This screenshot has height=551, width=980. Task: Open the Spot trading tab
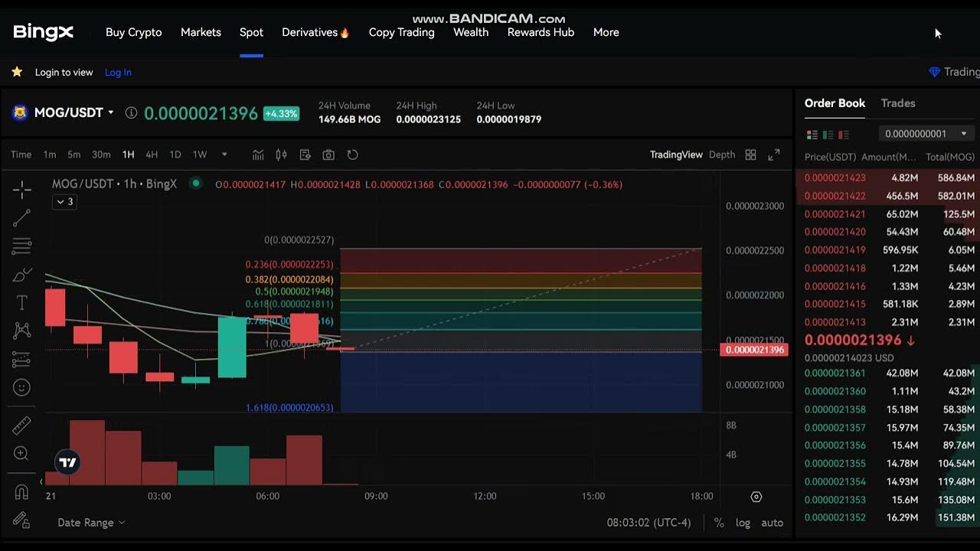(x=251, y=32)
